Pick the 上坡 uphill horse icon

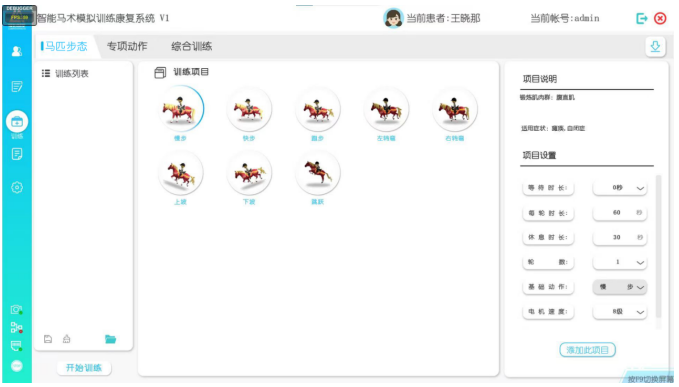[x=181, y=173]
